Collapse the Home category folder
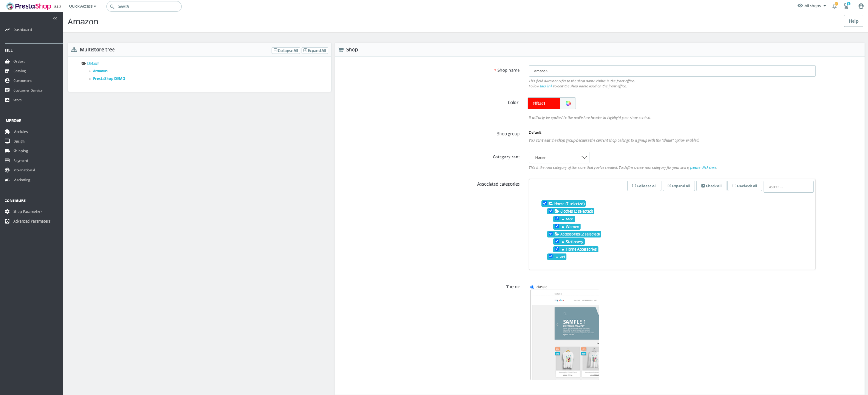868x395 pixels. tap(551, 204)
